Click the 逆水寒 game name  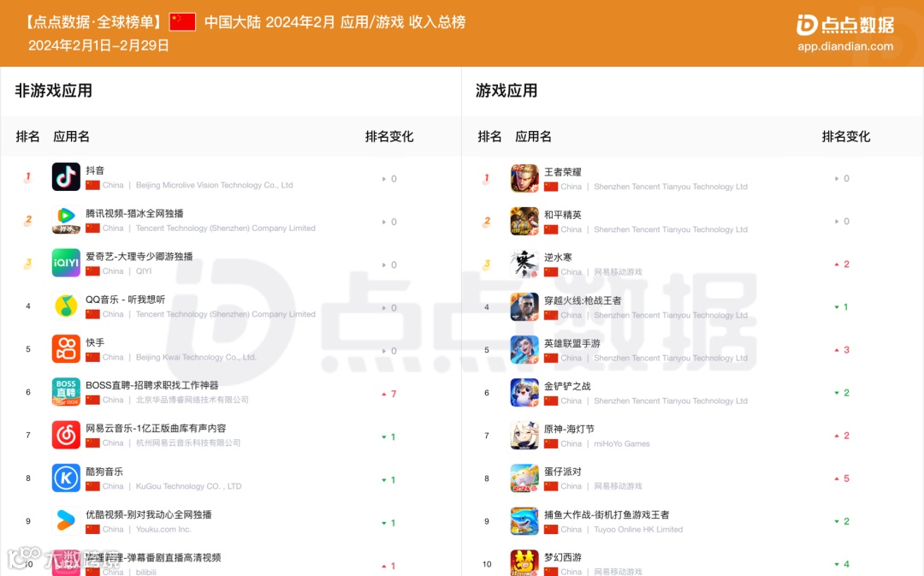click(x=558, y=258)
